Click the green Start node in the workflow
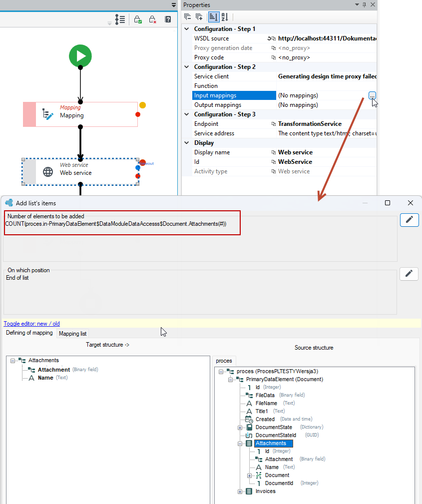Viewport: 422px width, 504px height. pos(80,56)
